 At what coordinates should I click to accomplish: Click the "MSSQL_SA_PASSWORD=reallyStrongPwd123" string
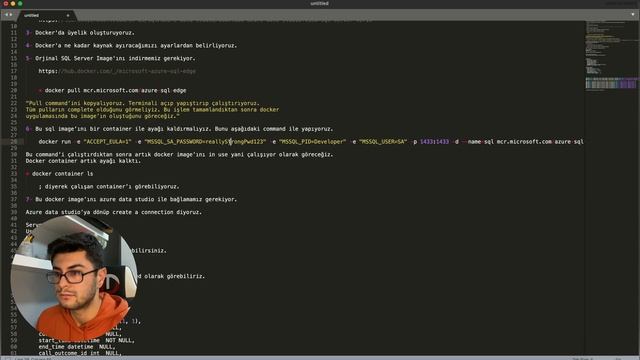205,142
